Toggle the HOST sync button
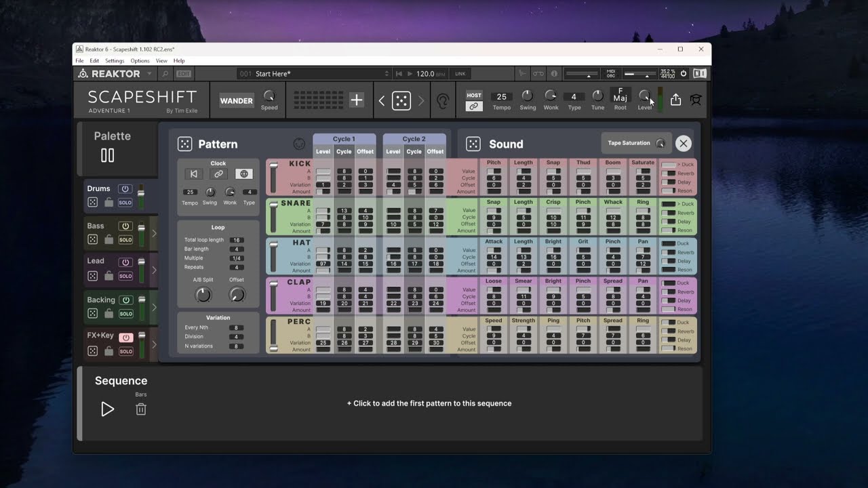Viewport: 868px width, 488px height. coord(474,96)
